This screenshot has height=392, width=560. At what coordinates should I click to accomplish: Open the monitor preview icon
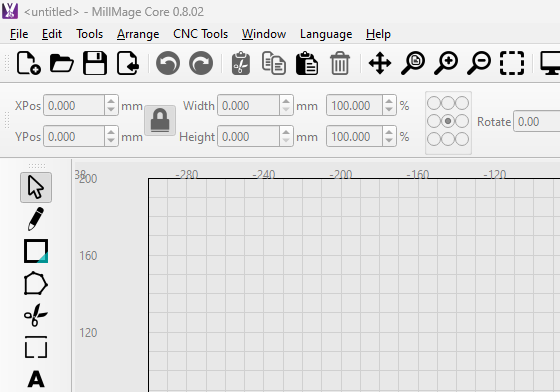550,63
